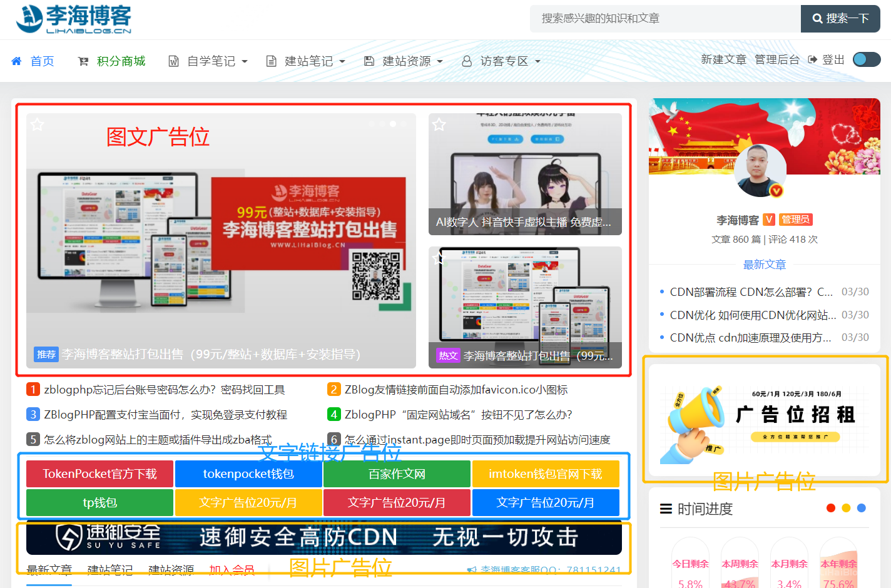Open the 速御安全高防CDN banner ad
The width and height of the screenshot is (891, 588).
[x=324, y=537]
